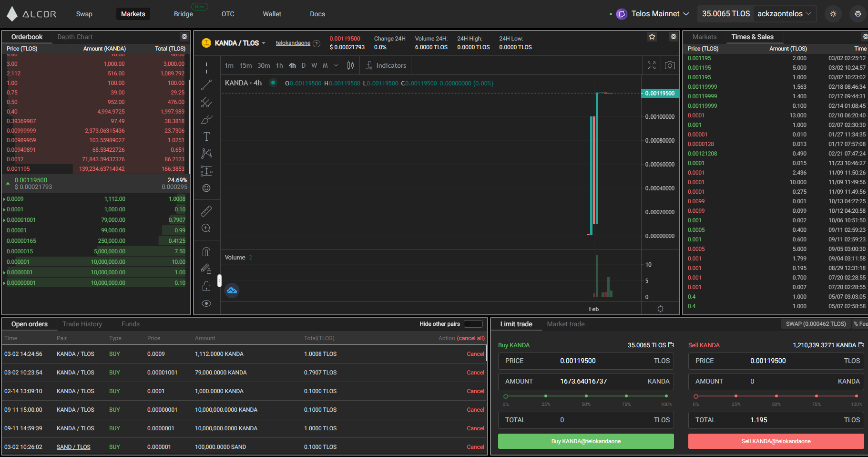Edit the Buy KANDA price field

(586, 361)
